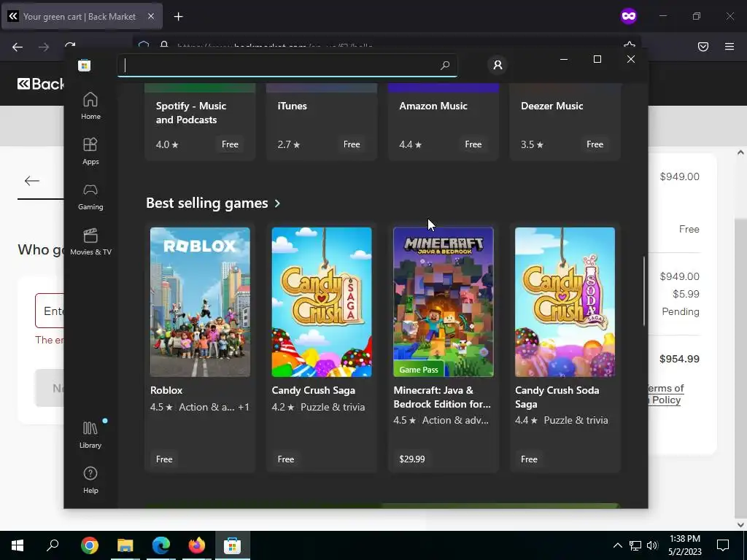Screen dimensions: 747x560
Task: Open Roblox game cover thumbnail
Action: click(x=200, y=302)
